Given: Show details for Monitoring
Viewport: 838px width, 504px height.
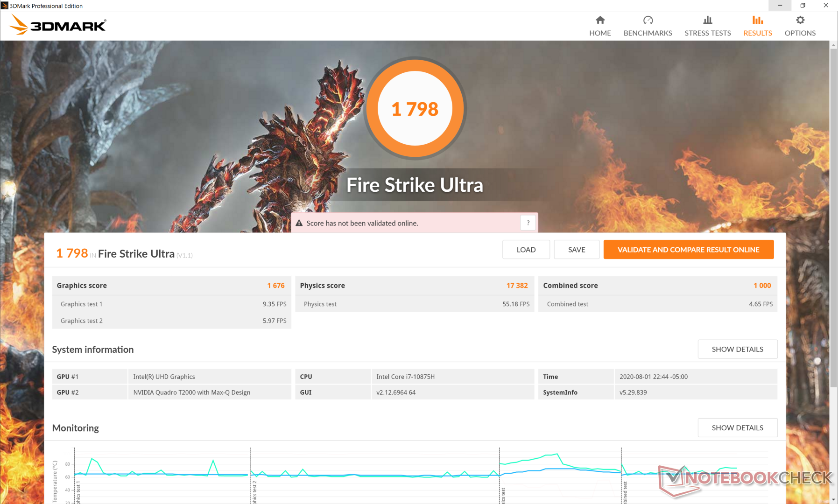Looking at the screenshot, I should click(x=738, y=427).
